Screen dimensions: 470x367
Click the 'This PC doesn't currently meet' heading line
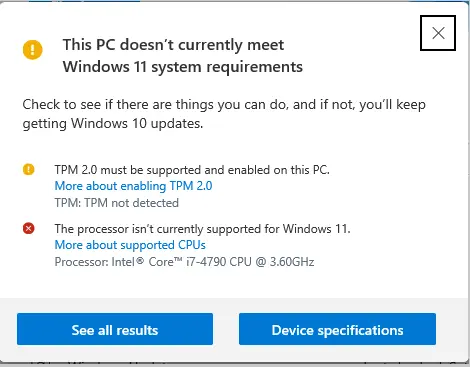pos(173,45)
